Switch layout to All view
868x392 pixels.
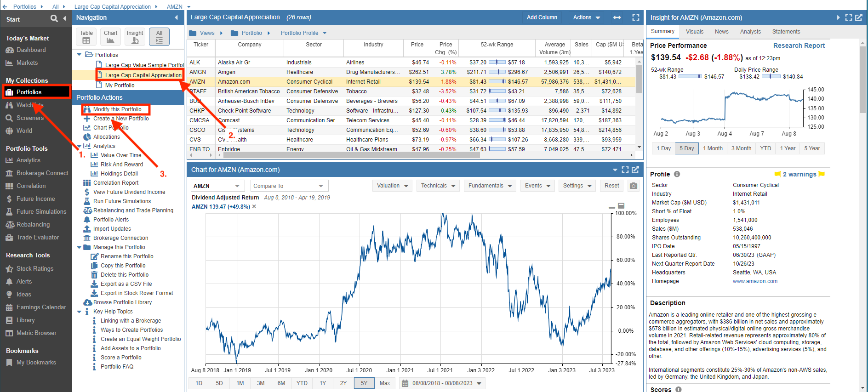click(159, 37)
